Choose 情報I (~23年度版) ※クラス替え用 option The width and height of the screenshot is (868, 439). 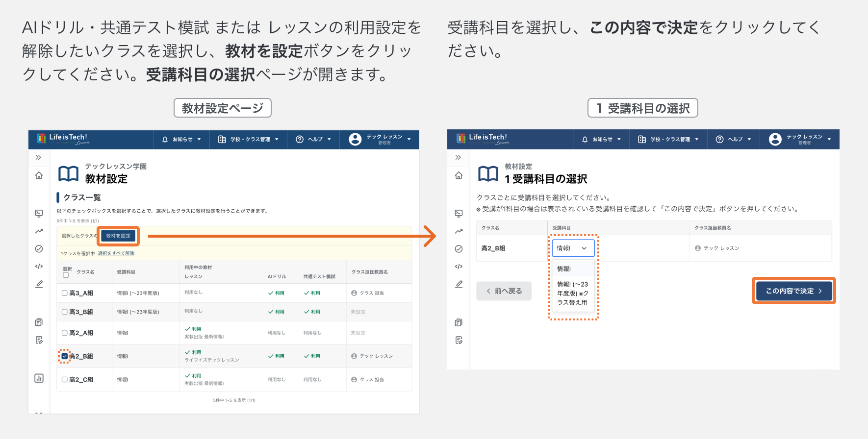tap(573, 293)
